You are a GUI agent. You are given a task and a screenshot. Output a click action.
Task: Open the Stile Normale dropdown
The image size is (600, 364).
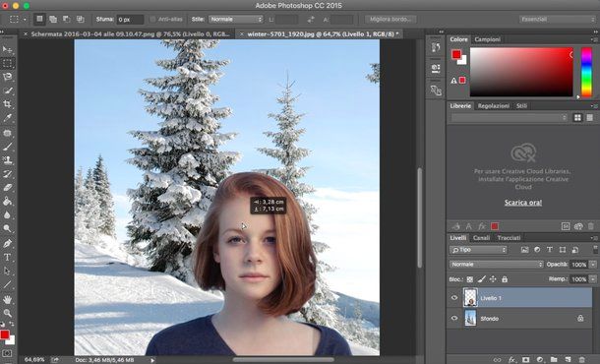coord(236,19)
